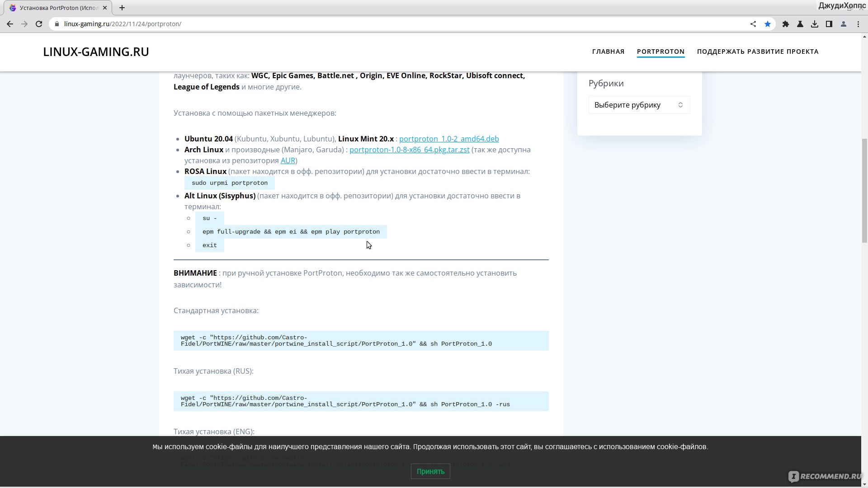Image resolution: width=868 pixels, height=488 pixels.
Task: Open the ГЛАВНАЯ menu item
Action: tap(608, 52)
